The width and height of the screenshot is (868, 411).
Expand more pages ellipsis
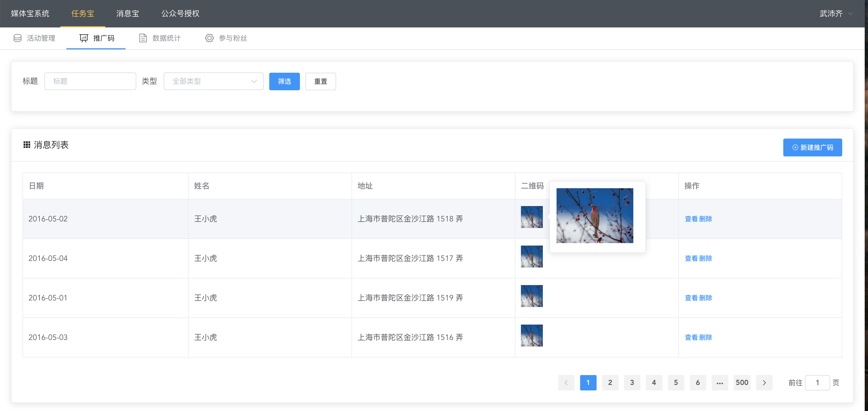point(720,383)
